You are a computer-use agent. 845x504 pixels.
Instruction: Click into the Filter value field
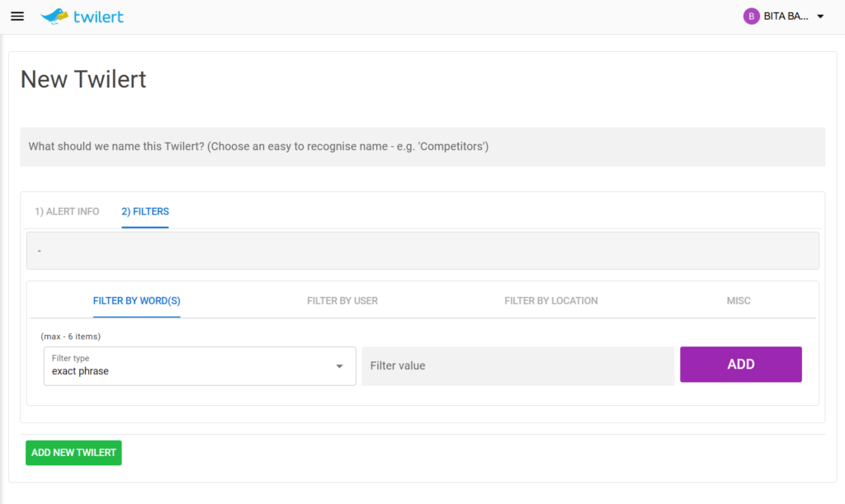[x=517, y=365]
